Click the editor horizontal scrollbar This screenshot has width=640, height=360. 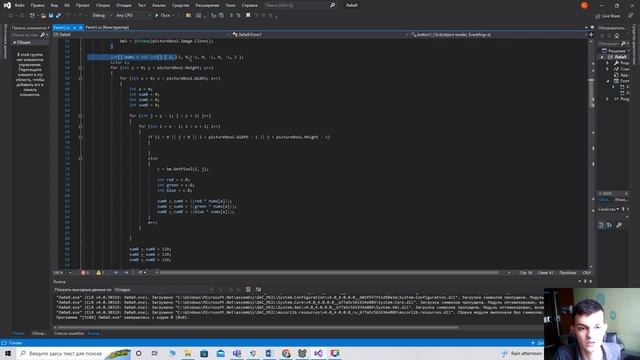(329, 273)
